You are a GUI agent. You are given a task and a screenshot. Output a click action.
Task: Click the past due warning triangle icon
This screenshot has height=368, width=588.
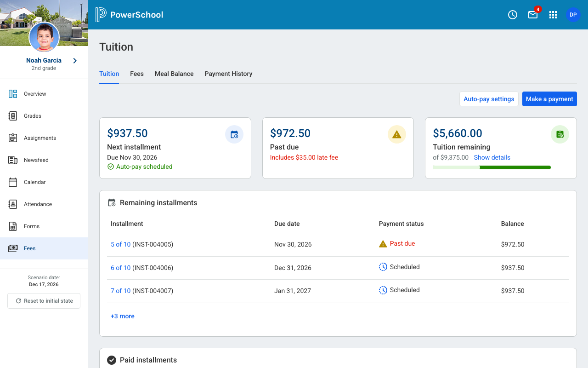pyautogui.click(x=396, y=134)
